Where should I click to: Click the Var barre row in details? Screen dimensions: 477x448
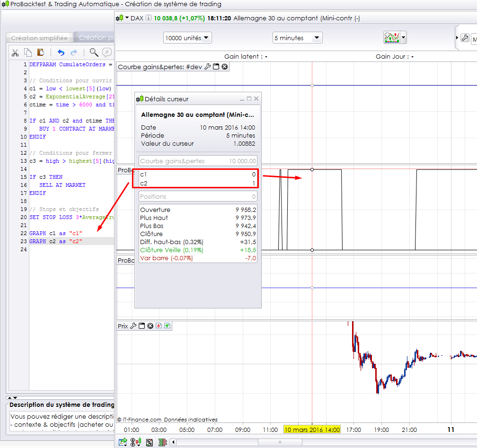tap(198, 258)
